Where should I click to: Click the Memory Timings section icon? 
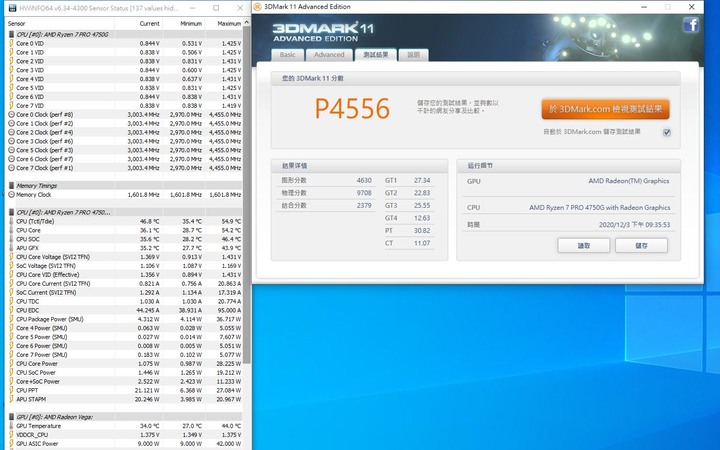click(11, 186)
